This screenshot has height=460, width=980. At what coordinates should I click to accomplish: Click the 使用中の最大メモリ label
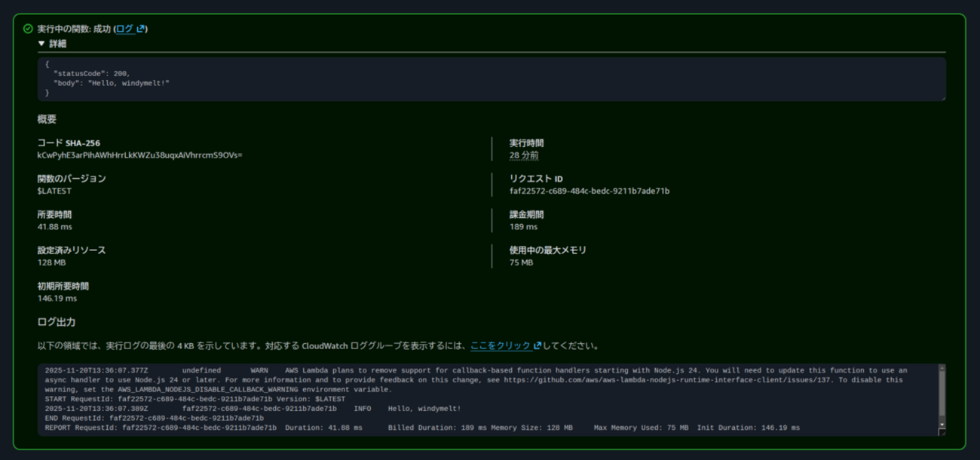click(x=548, y=250)
